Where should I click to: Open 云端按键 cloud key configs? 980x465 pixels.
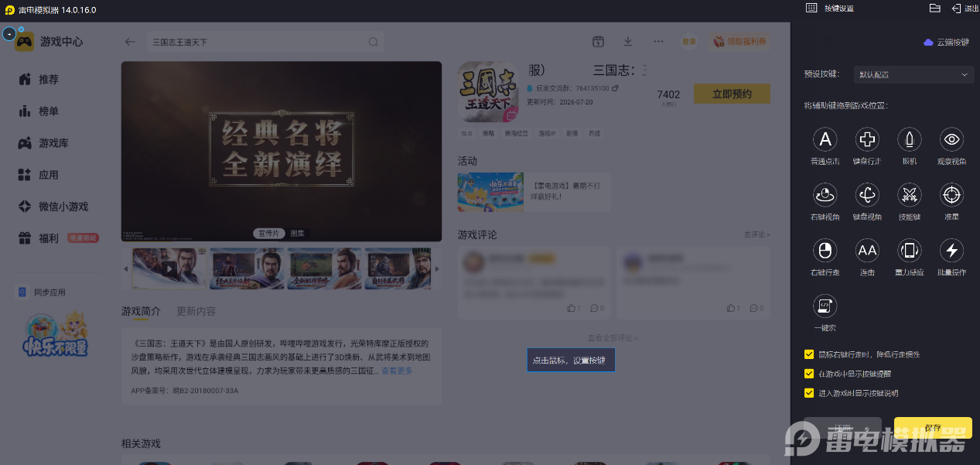946,43
